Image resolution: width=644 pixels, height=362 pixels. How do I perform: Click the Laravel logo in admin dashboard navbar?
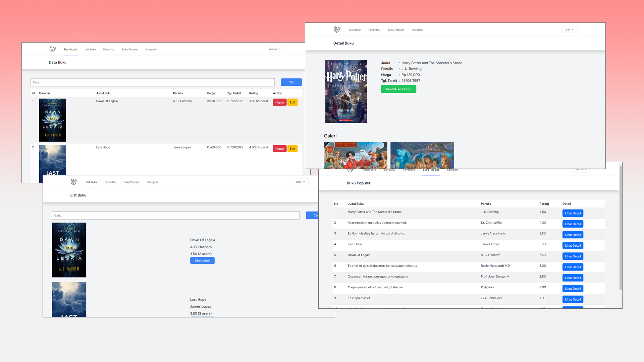[52, 49]
